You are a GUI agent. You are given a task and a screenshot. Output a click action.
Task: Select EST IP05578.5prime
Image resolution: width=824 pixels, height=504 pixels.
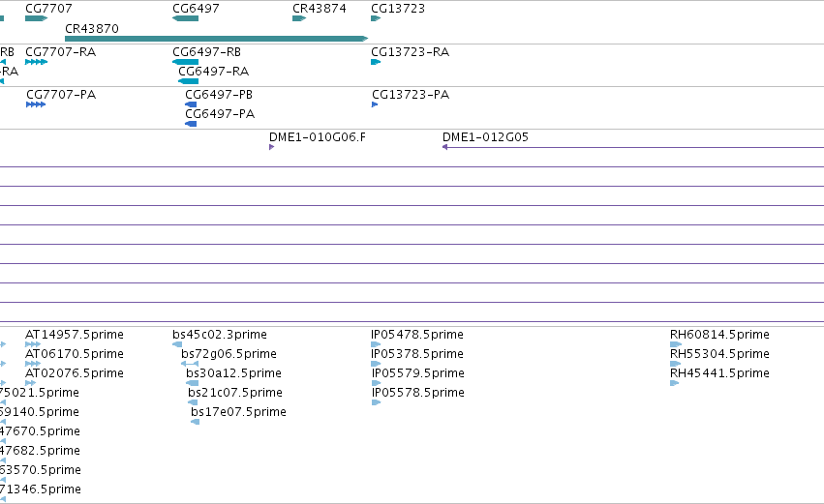(418, 393)
